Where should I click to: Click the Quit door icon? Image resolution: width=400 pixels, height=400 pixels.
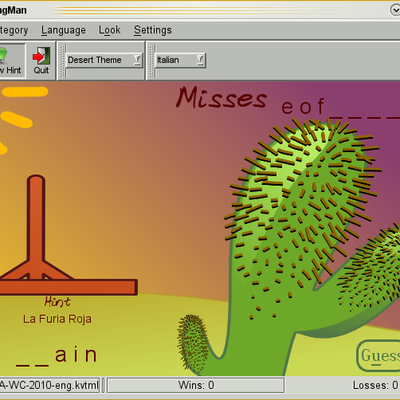tap(41, 56)
